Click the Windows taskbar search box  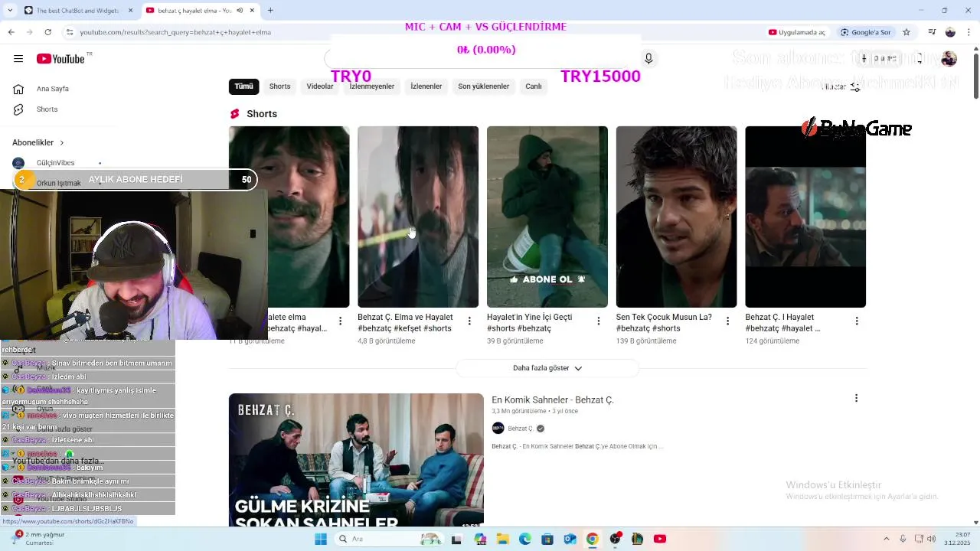[x=389, y=539]
